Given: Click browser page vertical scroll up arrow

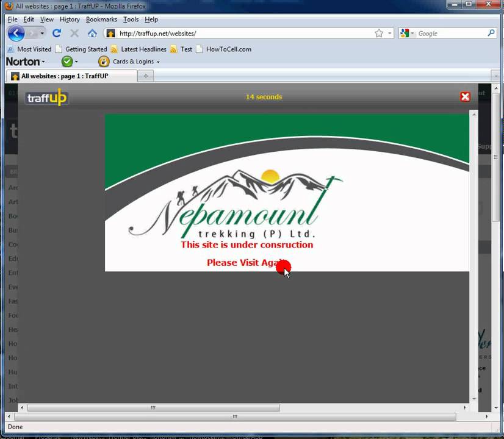Looking at the screenshot, I should pos(496,88).
